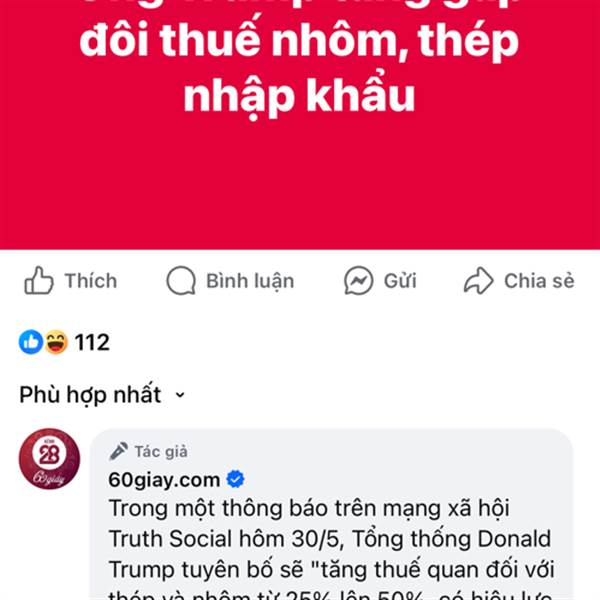This screenshot has height=600, width=600.
Task: Open the 60giay.com author name link
Action: pos(164,479)
